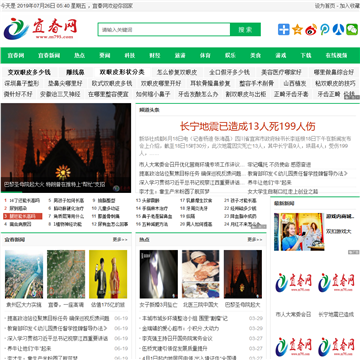Open the hospital patient collage thumbnail in 热点

click(x=201, y=274)
